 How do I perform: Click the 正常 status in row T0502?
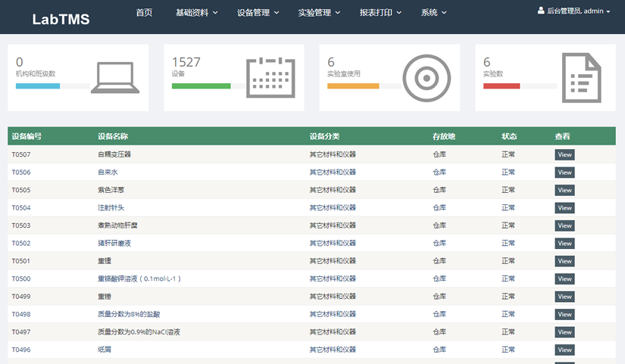508,243
